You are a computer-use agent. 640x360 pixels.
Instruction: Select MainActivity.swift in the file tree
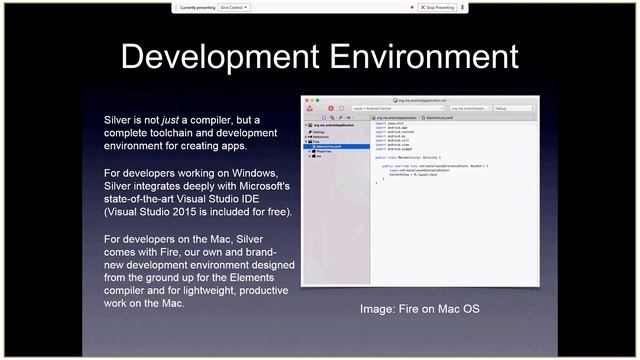[x=336, y=146]
